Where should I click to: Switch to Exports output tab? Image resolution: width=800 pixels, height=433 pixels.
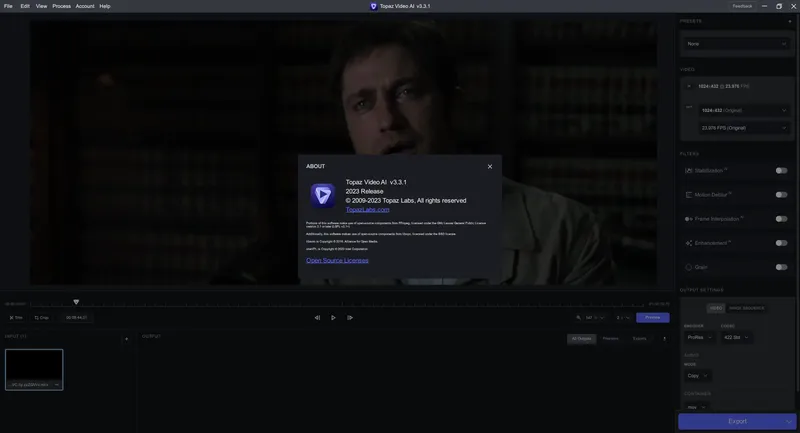[639, 339]
